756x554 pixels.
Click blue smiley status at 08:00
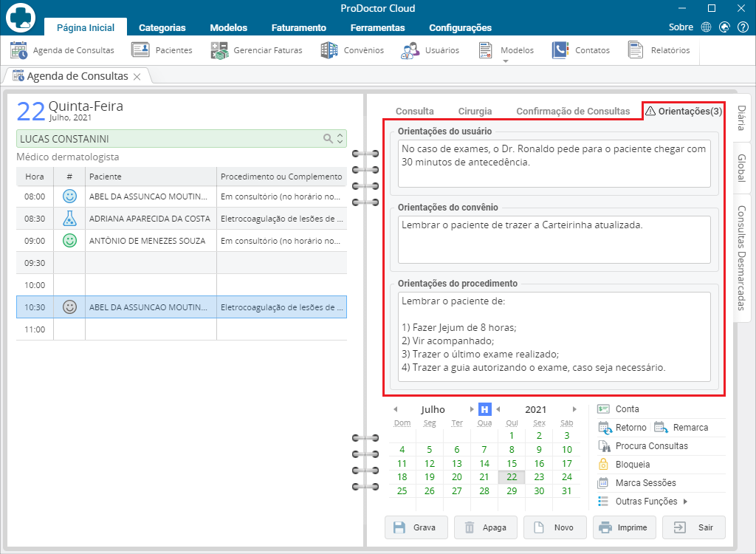pos(70,196)
